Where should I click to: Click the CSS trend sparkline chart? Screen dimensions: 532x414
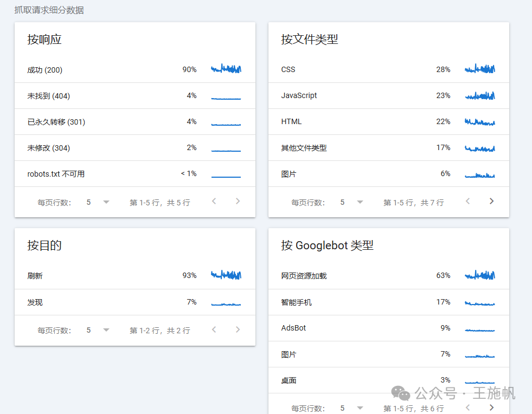479,69
